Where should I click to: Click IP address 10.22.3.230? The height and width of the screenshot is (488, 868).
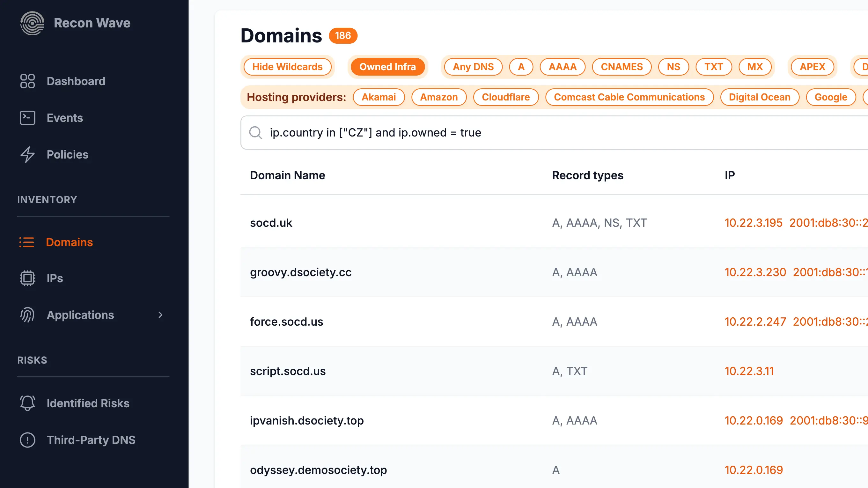tap(755, 272)
